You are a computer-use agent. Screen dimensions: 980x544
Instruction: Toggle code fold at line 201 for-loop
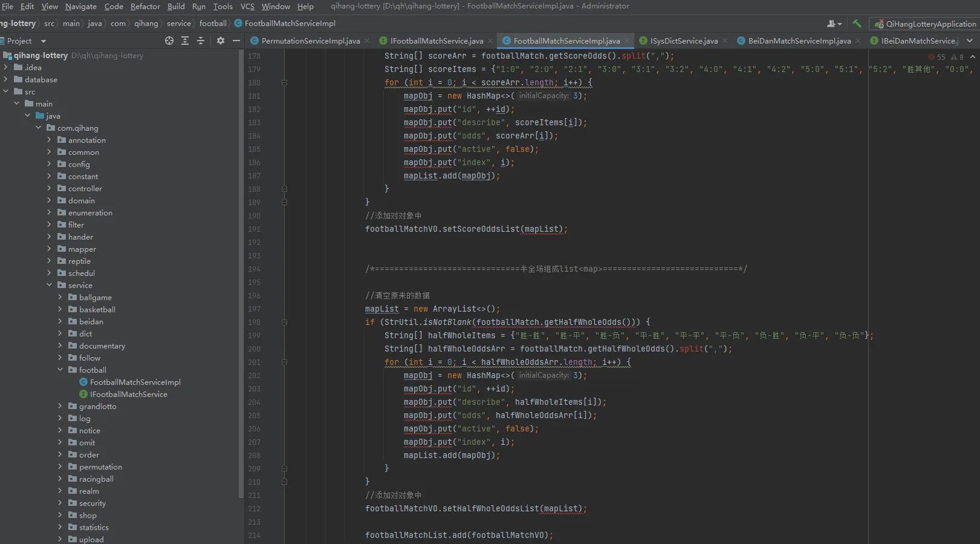point(284,362)
